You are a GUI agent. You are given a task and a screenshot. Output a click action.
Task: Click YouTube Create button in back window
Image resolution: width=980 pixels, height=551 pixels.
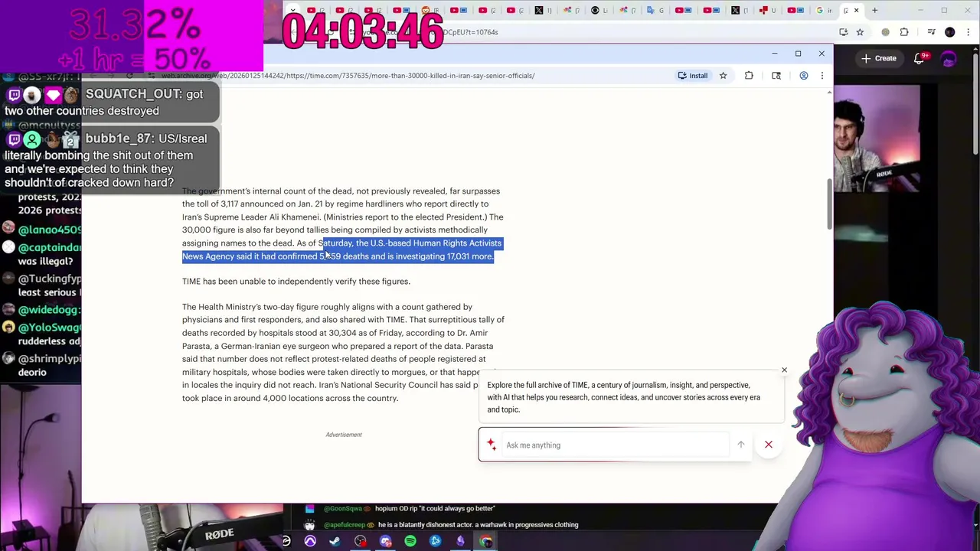[x=878, y=58]
